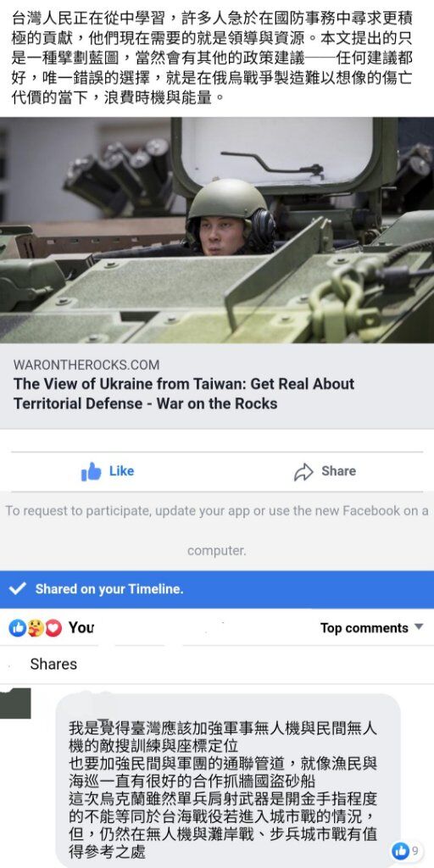The image size is (434, 868).
Task: Click the Share button label
Action: 338,471
